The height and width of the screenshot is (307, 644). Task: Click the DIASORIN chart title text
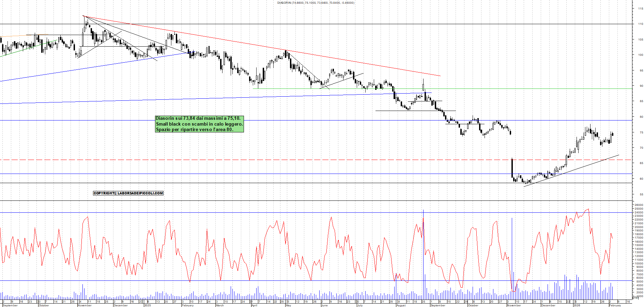316,3
